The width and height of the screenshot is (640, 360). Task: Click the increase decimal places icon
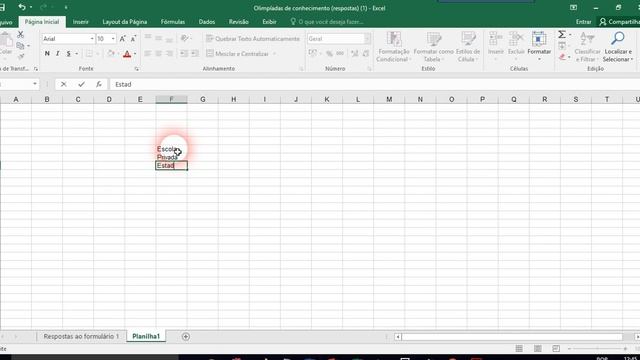pos(355,53)
